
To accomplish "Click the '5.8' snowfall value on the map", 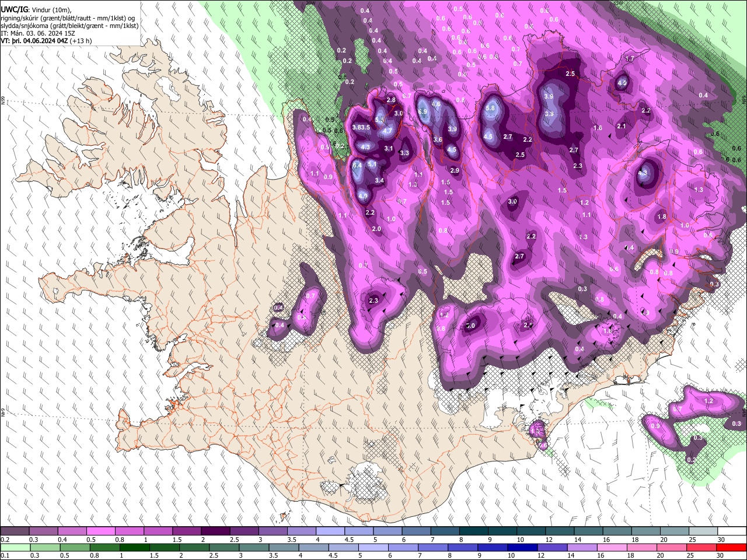I will click(x=490, y=108).
